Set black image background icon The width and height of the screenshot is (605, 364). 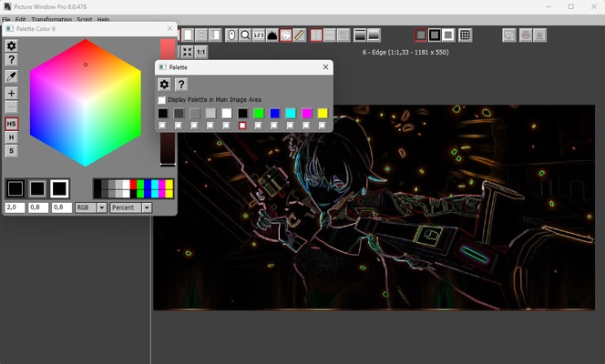[435, 35]
